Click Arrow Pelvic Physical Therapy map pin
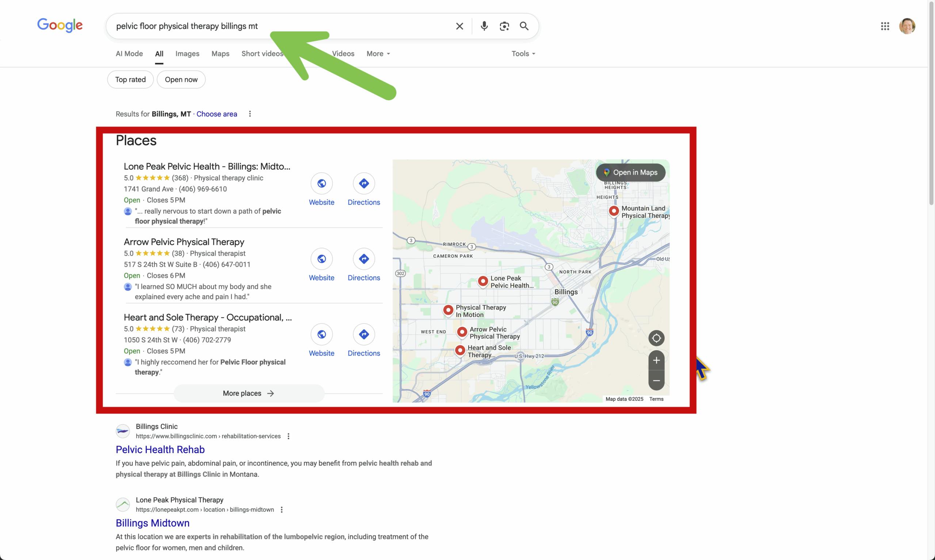Image resolution: width=935 pixels, height=560 pixels. coord(462,332)
